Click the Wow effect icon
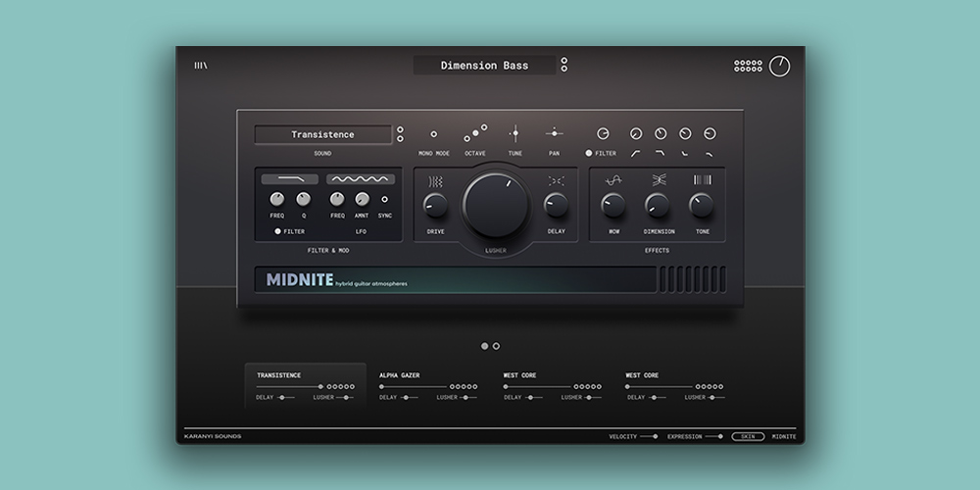Image resolution: width=980 pixels, height=490 pixels. (613, 180)
